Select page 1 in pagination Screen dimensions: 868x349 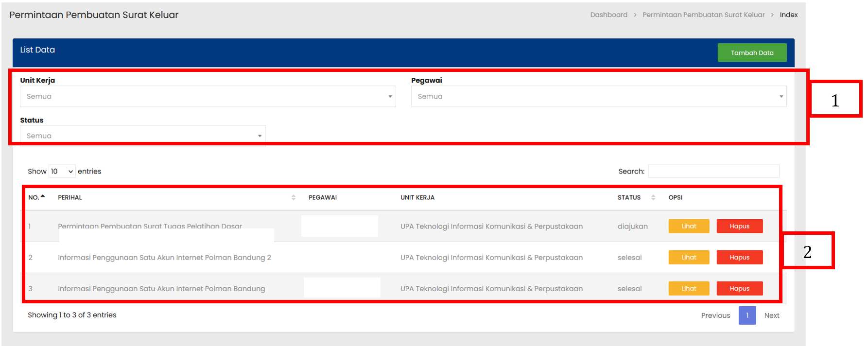click(x=747, y=315)
